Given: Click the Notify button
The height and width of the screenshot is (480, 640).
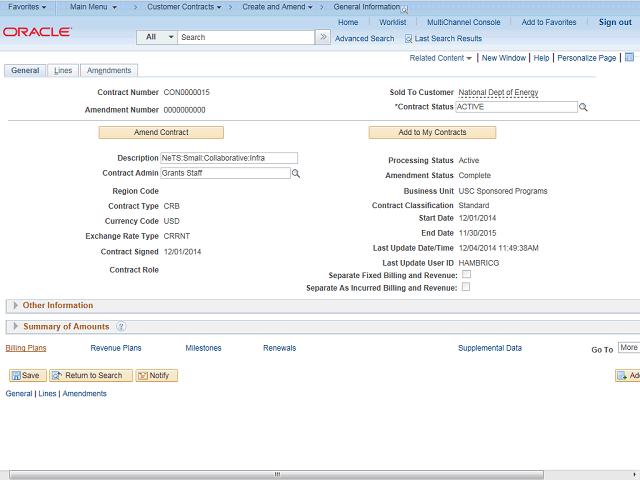Looking at the screenshot, I should (x=156, y=376).
